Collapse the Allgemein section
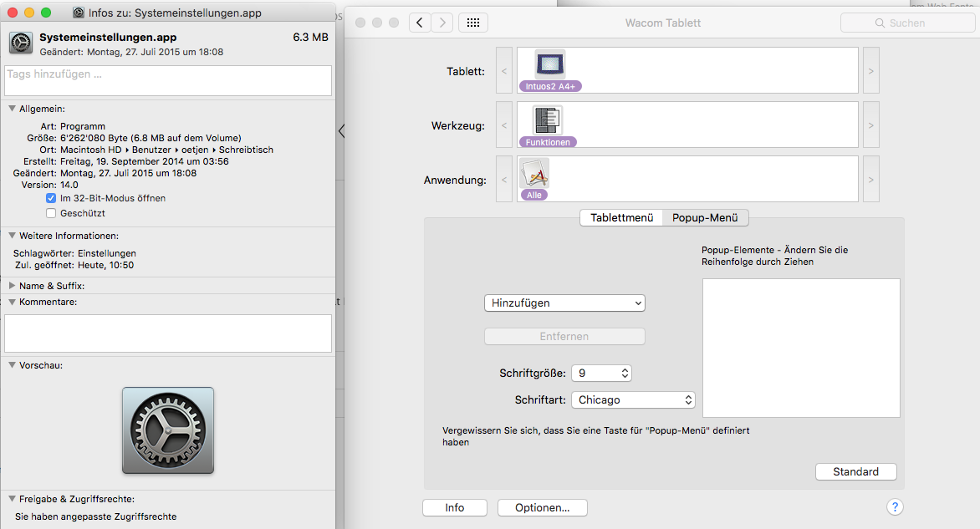 click(12, 109)
